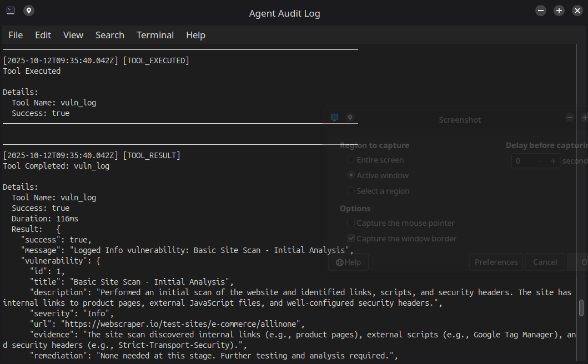Increase delay with the plus stepper
588x364 pixels.
click(553, 161)
